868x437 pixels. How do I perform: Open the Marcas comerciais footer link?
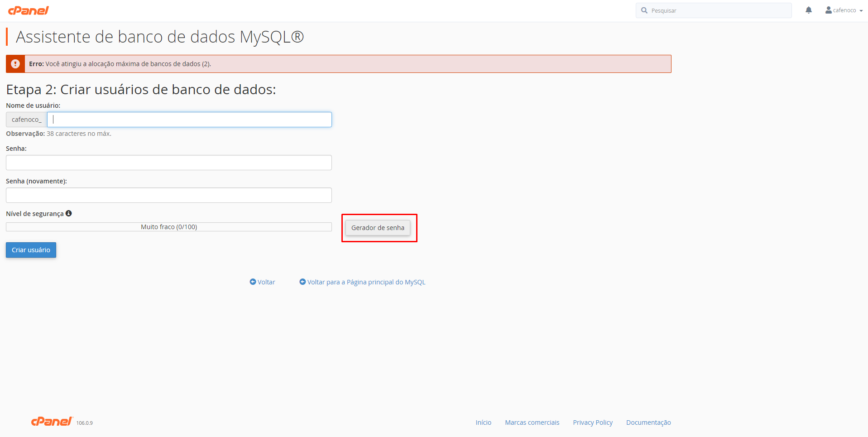(x=532, y=423)
